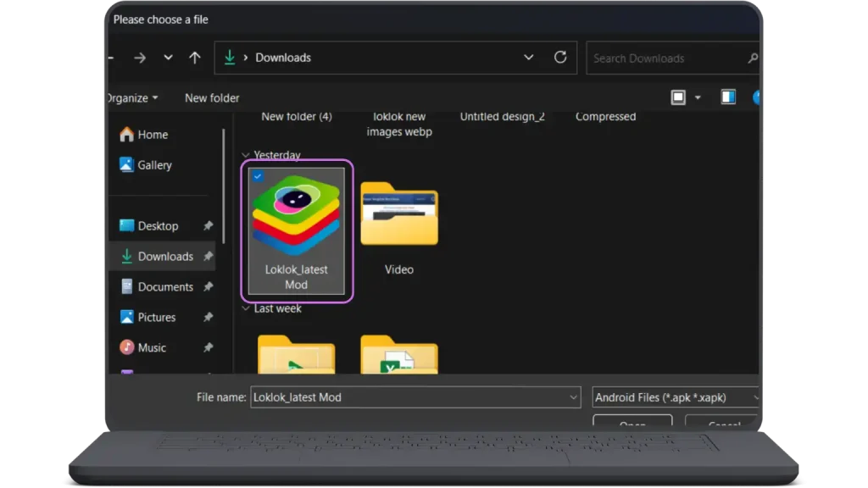Collapse the Last week group
The height and width of the screenshot is (488, 868).
[247, 309]
